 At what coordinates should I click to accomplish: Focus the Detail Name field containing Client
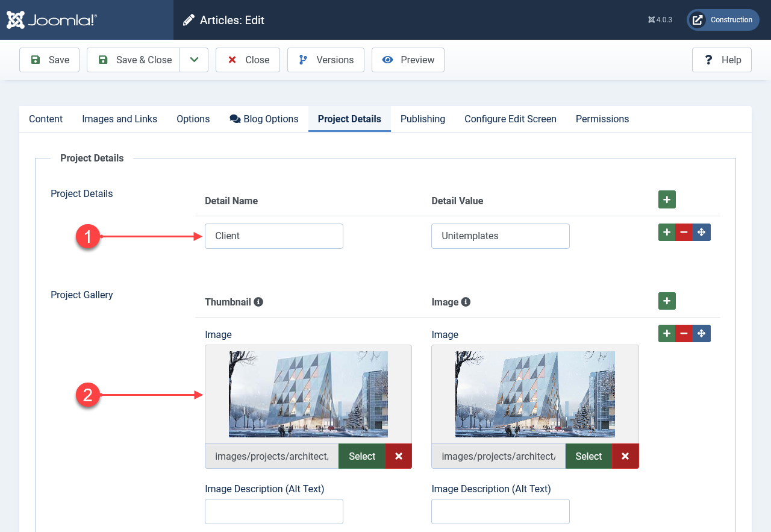(x=274, y=236)
